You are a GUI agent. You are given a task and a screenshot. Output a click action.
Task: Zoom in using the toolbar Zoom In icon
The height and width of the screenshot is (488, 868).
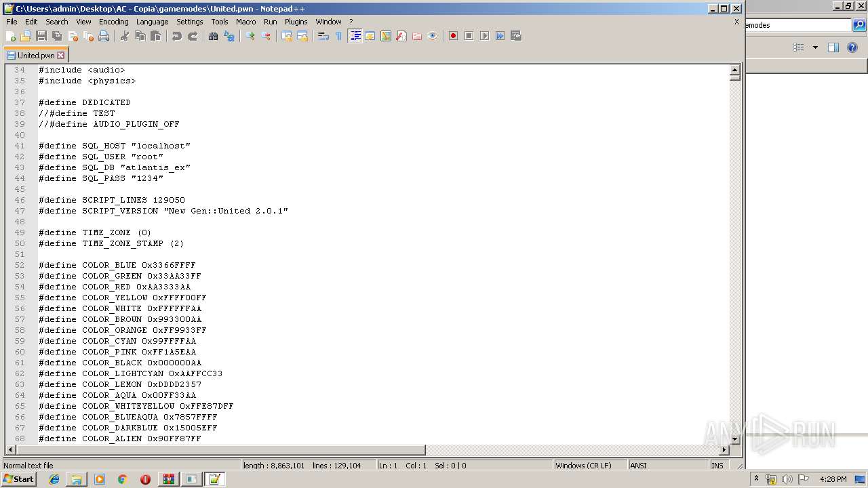250,36
